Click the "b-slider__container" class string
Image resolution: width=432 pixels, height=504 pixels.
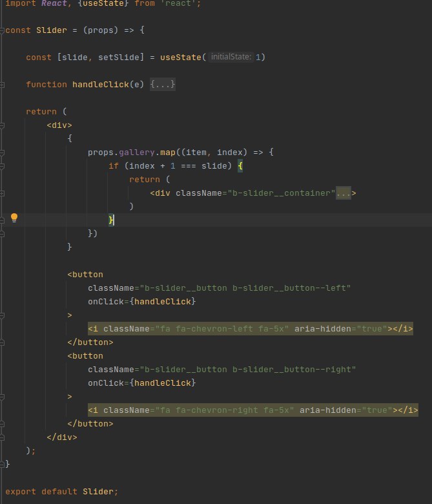click(x=282, y=193)
